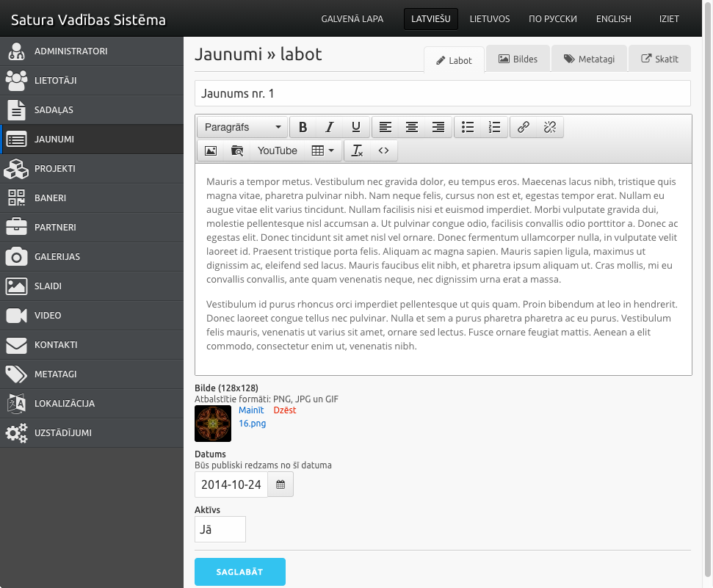Click the Jaunums nr. 1 title field
This screenshot has height=588, width=713.
tap(442, 93)
